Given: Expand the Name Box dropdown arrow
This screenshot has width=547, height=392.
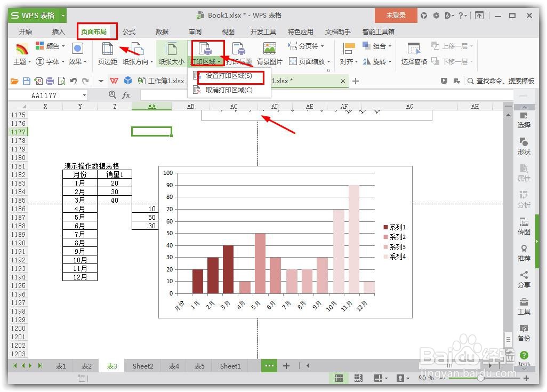Looking at the screenshot, I should pyautogui.click(x=84, y=95).
